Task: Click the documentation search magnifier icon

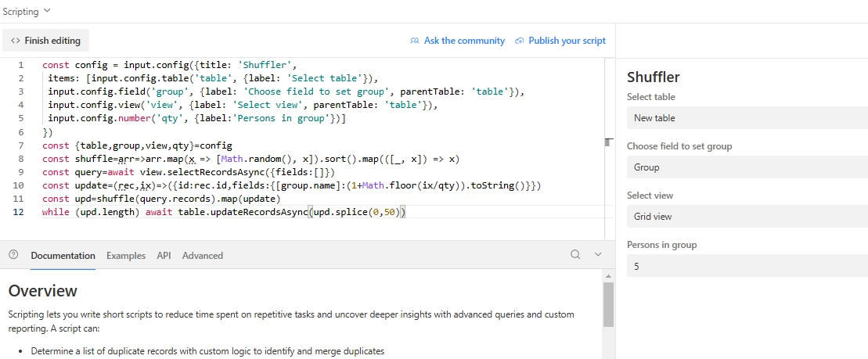Action: 576,254
